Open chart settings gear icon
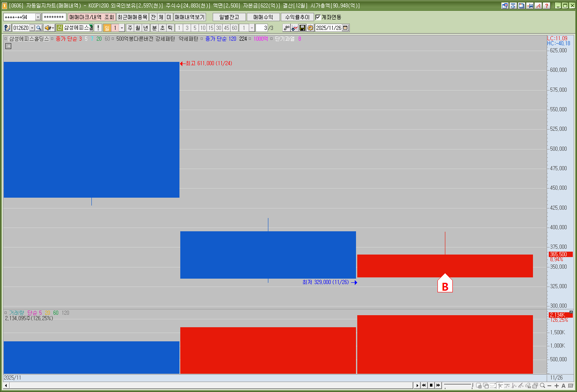The height and width of the screenshot is (392, 577). pyautogui.click(x=310, y=28)
